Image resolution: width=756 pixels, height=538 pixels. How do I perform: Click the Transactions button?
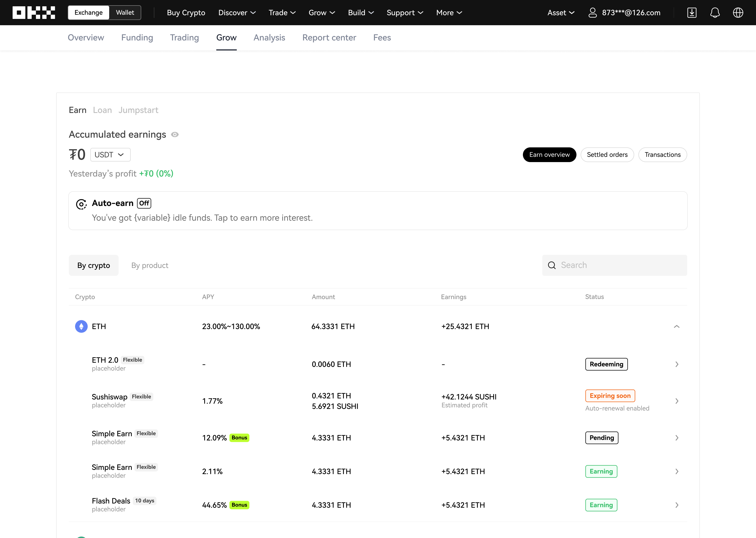pyautogui.click(x=662, y=155)
